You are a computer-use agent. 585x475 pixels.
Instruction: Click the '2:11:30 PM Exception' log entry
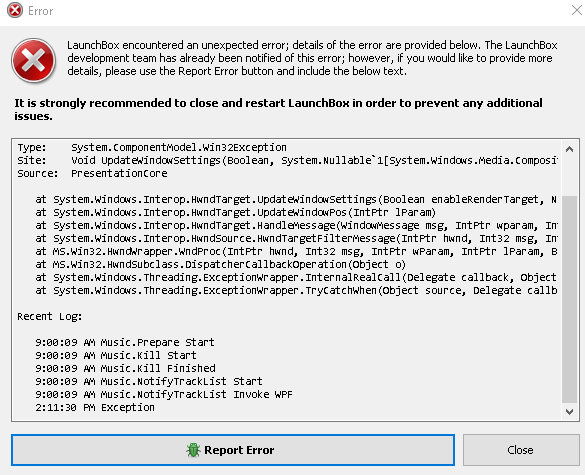pos(95,407)
